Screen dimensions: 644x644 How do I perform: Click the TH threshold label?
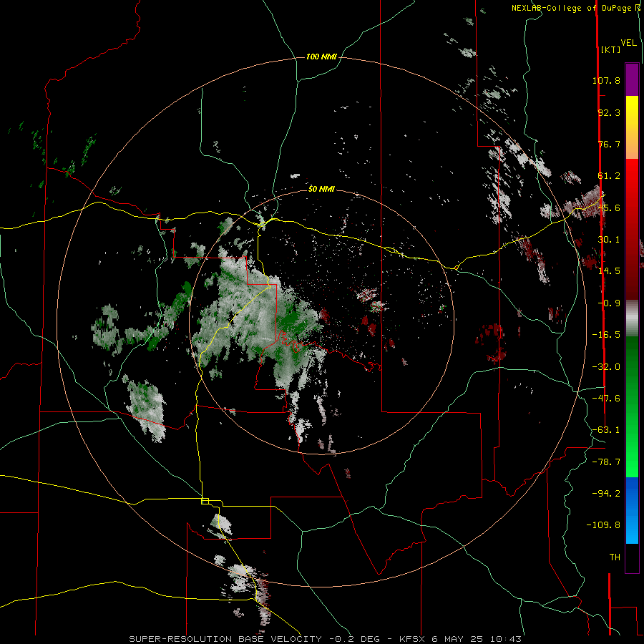point(615,557)
